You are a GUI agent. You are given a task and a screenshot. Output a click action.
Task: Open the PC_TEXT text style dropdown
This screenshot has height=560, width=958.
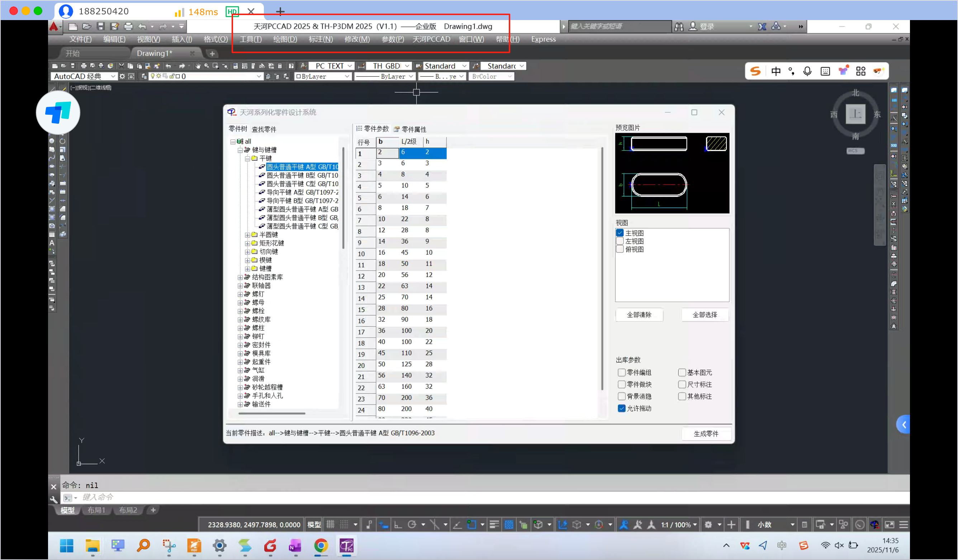coord(349,66)
